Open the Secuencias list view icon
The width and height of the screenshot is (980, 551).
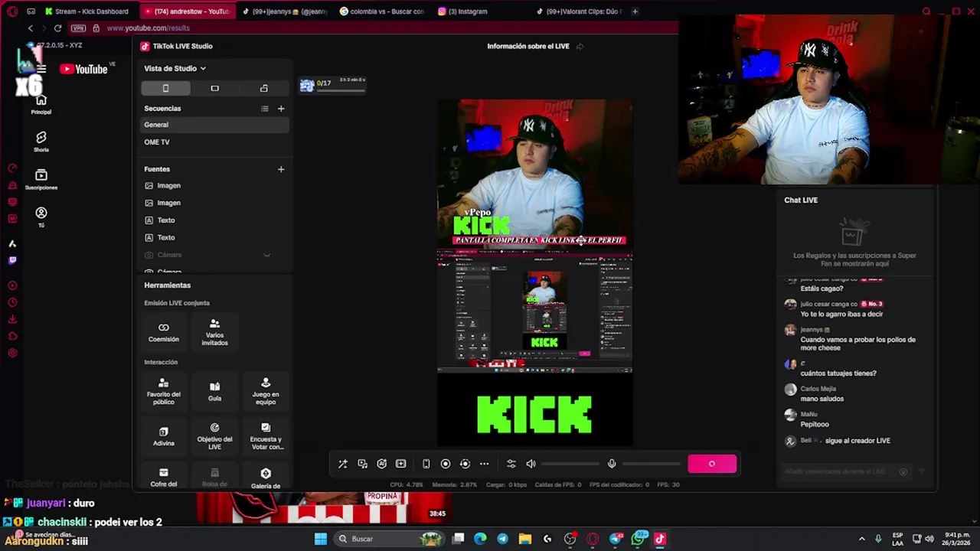pos(265,109)
